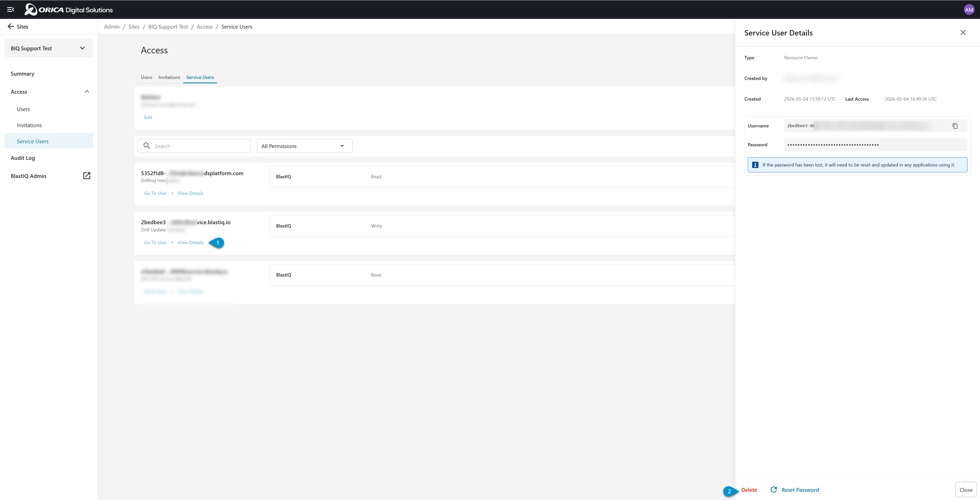This screenshot has width=980, height=500.
Task: Click the Orica Digital Solutions logo
Action: click(68, 9)
